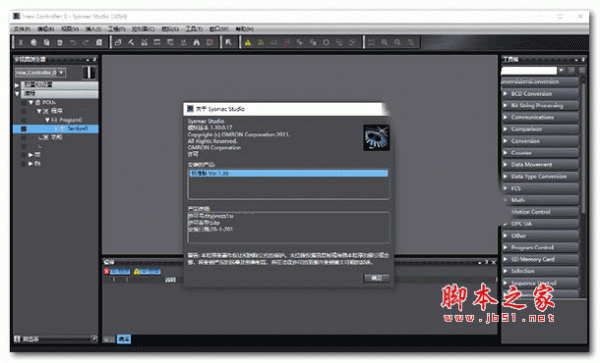Expand Selection toolbox category

click(540, 271)
